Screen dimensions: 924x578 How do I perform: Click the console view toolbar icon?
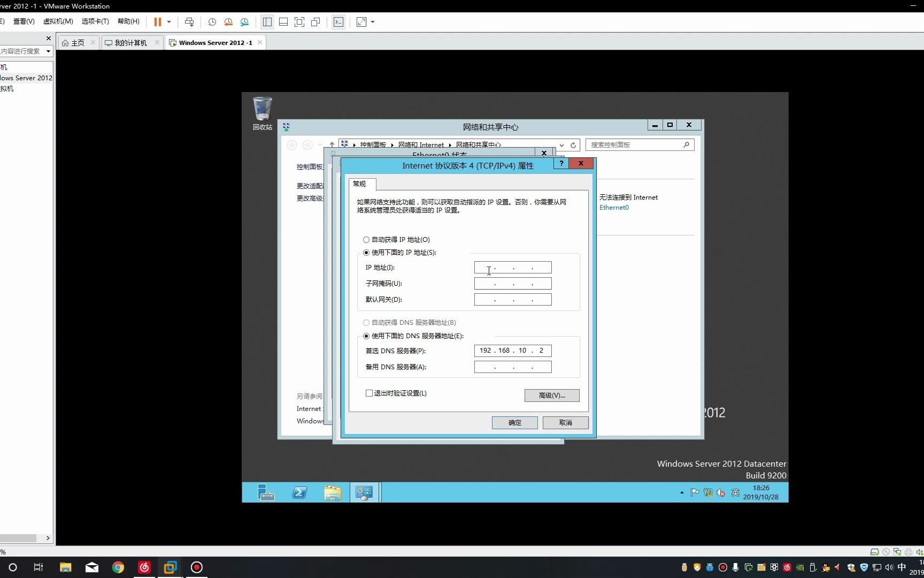[x=338, y=22]
